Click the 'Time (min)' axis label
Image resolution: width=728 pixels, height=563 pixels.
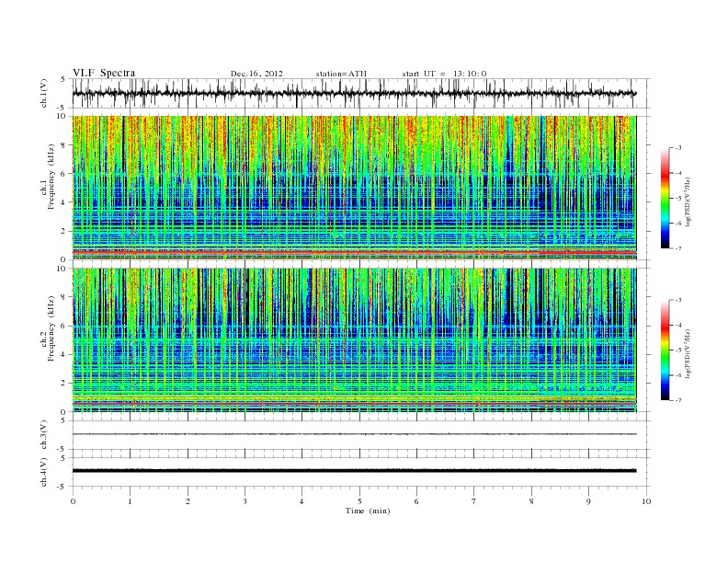[x=368, y=511]
